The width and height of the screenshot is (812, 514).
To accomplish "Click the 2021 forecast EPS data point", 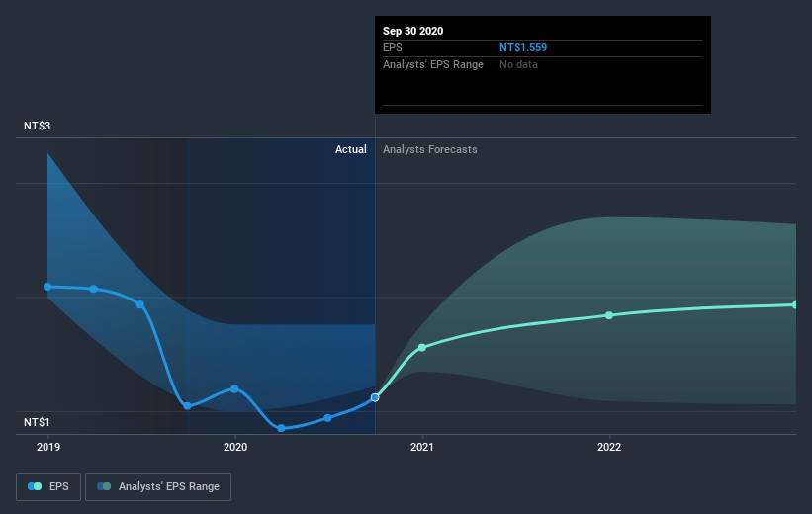I will [x=422, y=347].
